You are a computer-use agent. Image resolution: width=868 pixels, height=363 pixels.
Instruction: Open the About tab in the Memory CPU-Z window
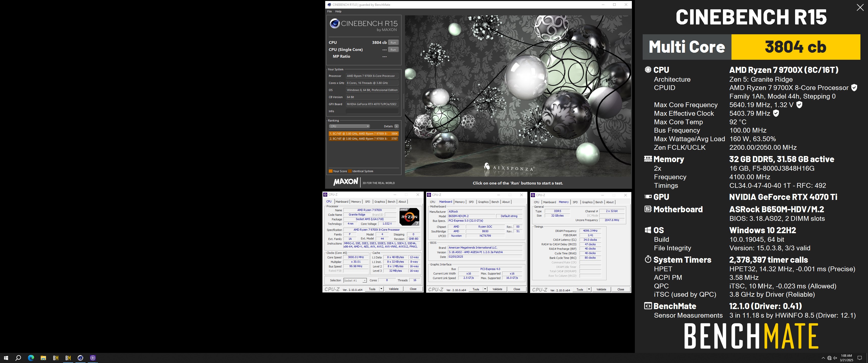point(610,202)
